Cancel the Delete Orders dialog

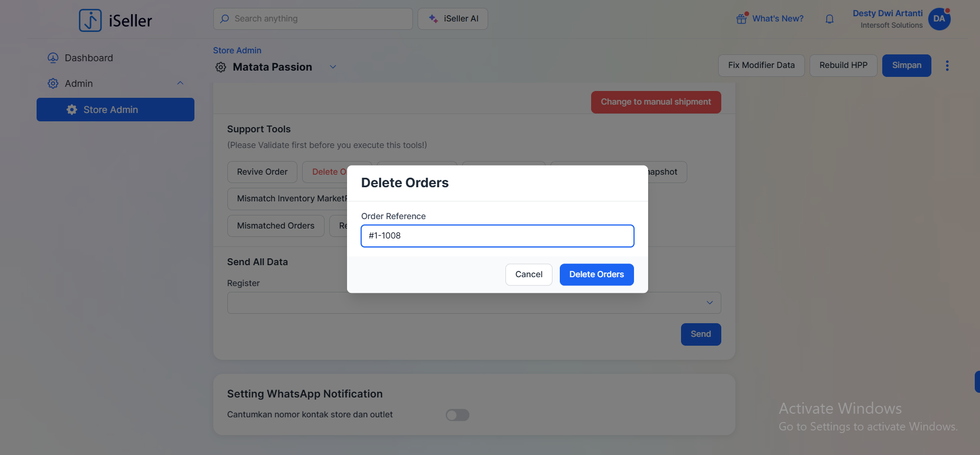[x=528, y=275]
